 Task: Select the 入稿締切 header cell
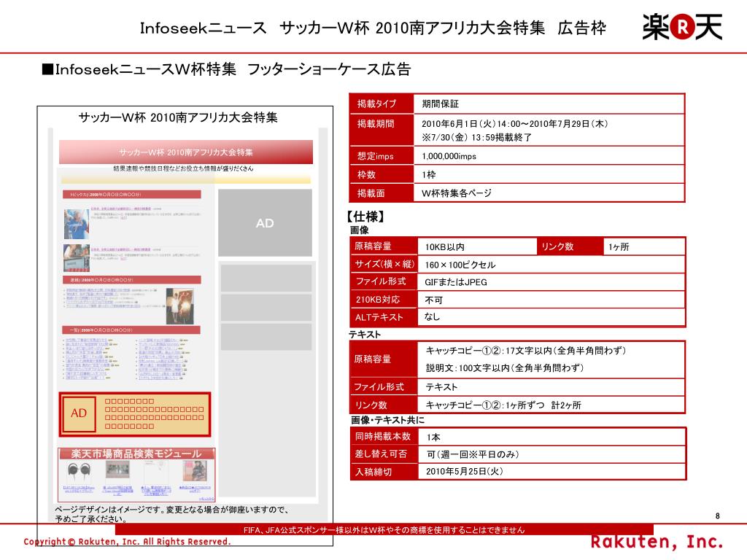(x=384, y=472)
